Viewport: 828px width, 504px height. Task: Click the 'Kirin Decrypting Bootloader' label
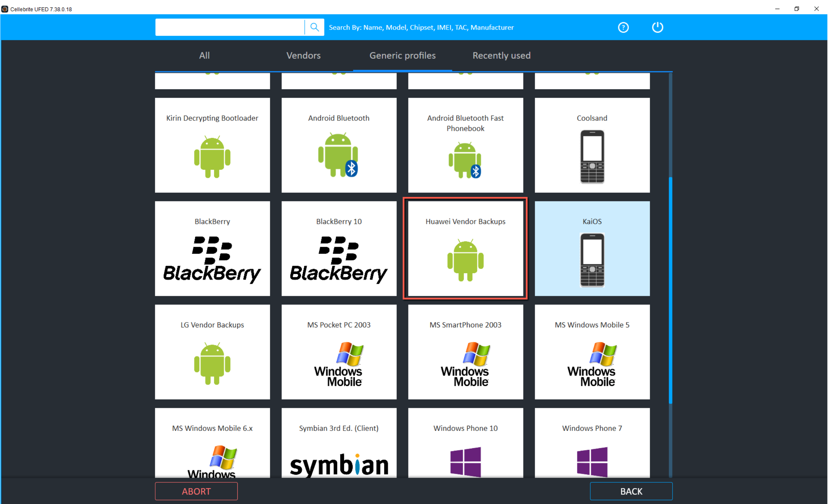click(x=212, y=118)
